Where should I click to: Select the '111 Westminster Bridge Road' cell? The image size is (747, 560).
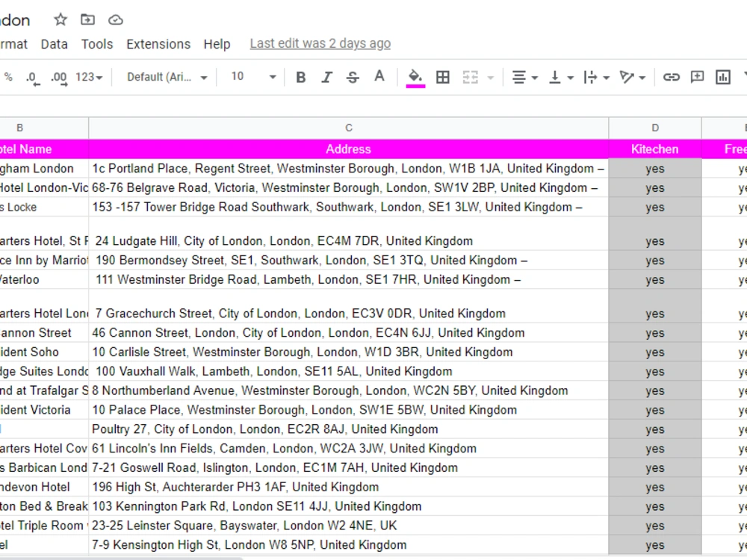348,279
